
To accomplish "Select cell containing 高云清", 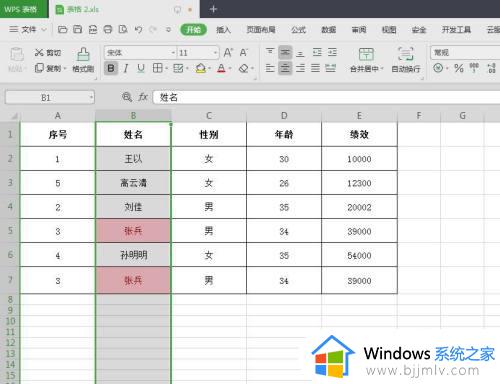I will pyautogui.click(x=133, y=183).
